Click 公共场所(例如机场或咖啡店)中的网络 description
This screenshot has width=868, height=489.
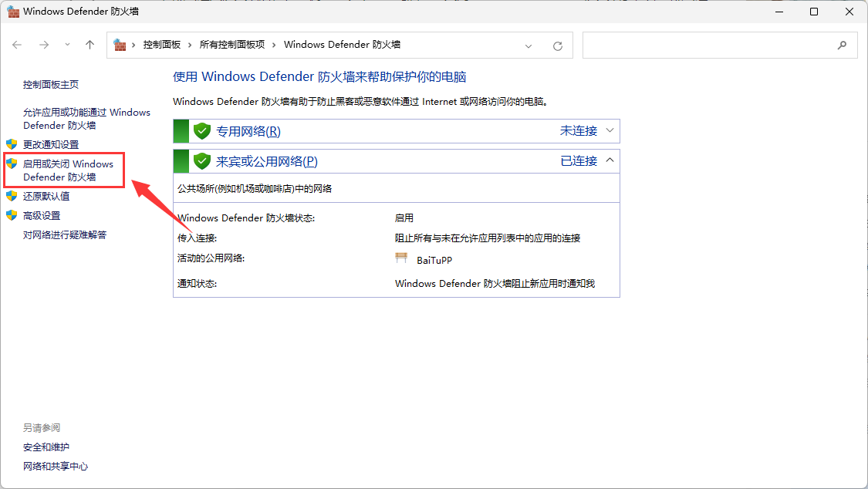pos(255,189)
